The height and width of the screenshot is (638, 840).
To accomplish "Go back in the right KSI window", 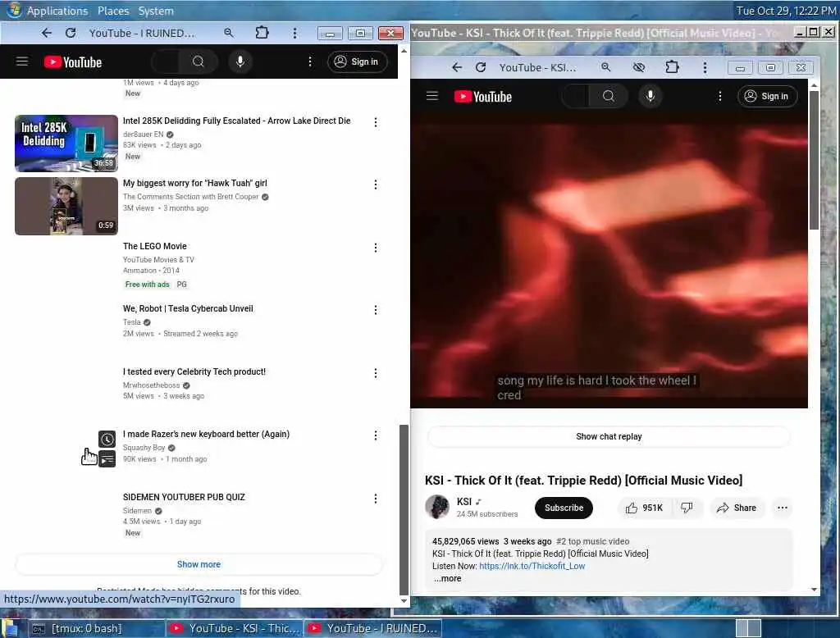I will (456, 67).
